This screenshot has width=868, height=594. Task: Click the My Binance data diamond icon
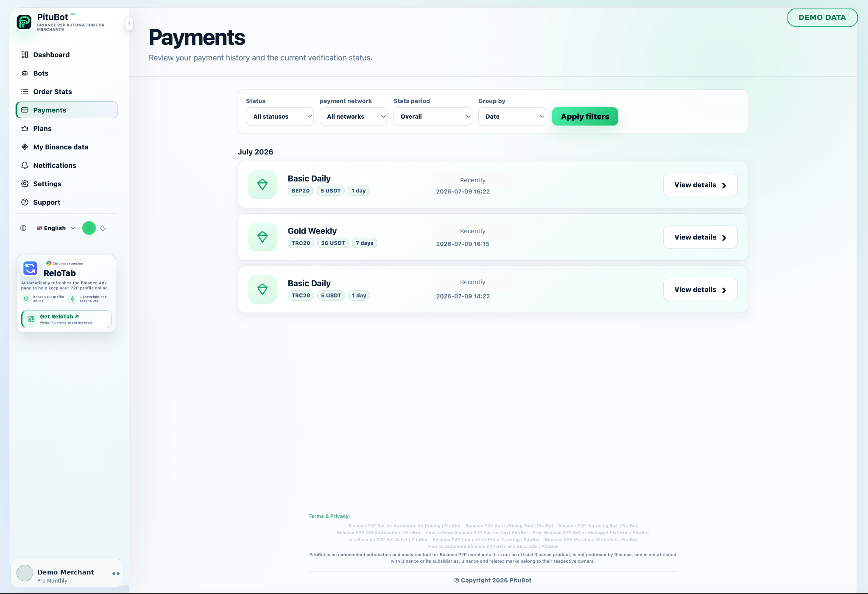pyautogui.click(x=25, y=147)
